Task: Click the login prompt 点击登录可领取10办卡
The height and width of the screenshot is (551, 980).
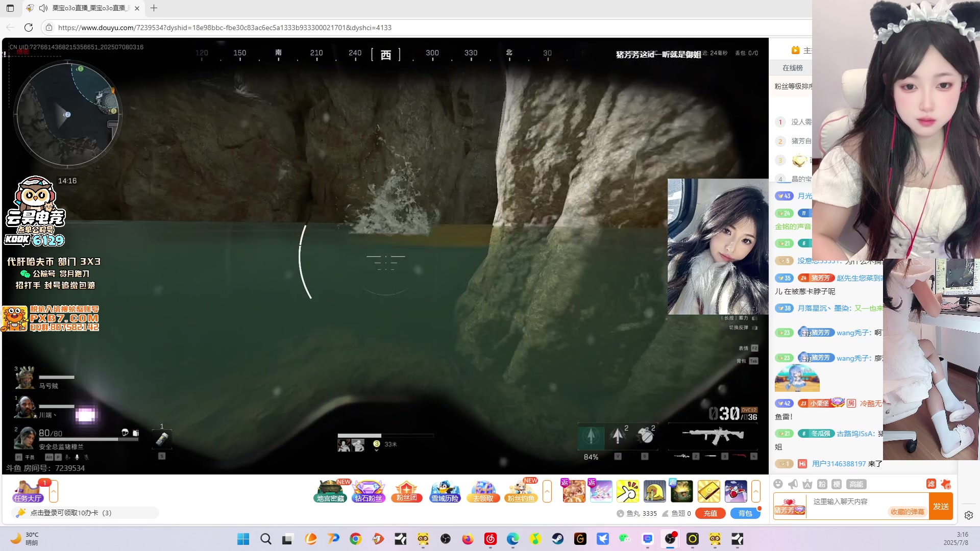Action: [x=71, y=513]
